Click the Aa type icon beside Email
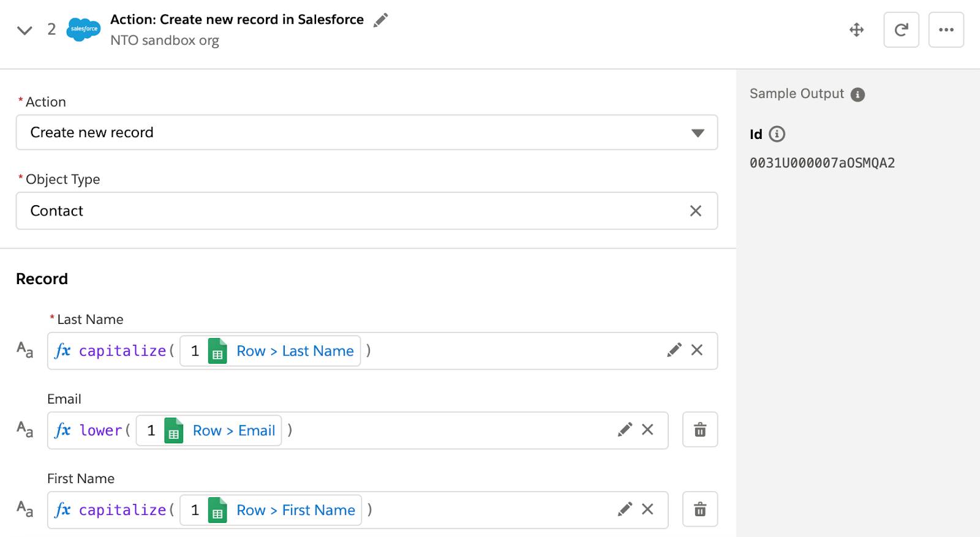Viewport: 980px width, 537px height. click(24, 429)
